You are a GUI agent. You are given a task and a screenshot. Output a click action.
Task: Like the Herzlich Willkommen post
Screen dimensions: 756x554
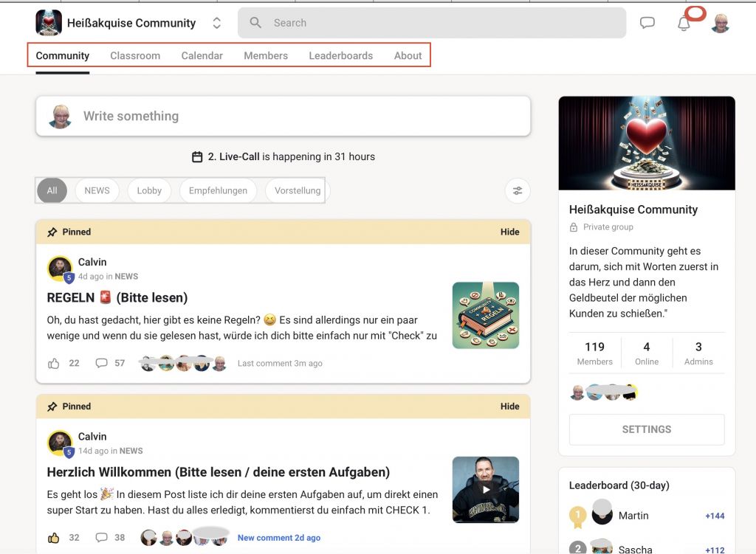coord(53,538)
